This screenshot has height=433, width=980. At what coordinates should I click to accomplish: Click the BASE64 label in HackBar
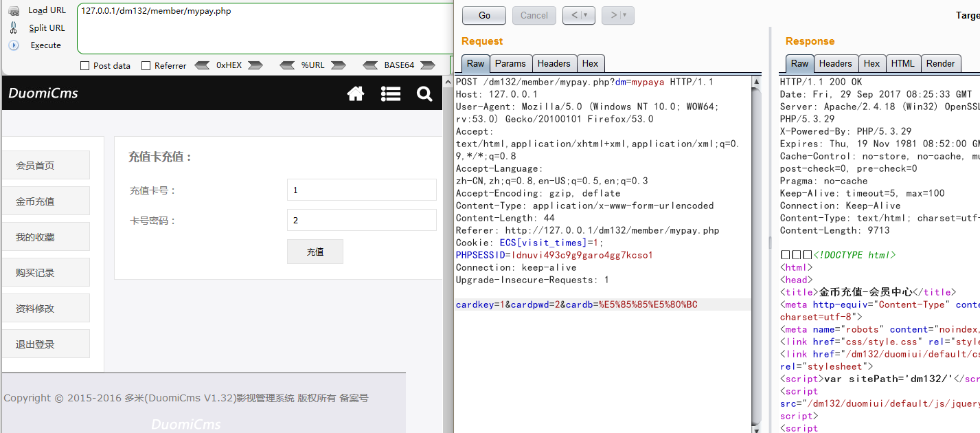click(399, 66)
